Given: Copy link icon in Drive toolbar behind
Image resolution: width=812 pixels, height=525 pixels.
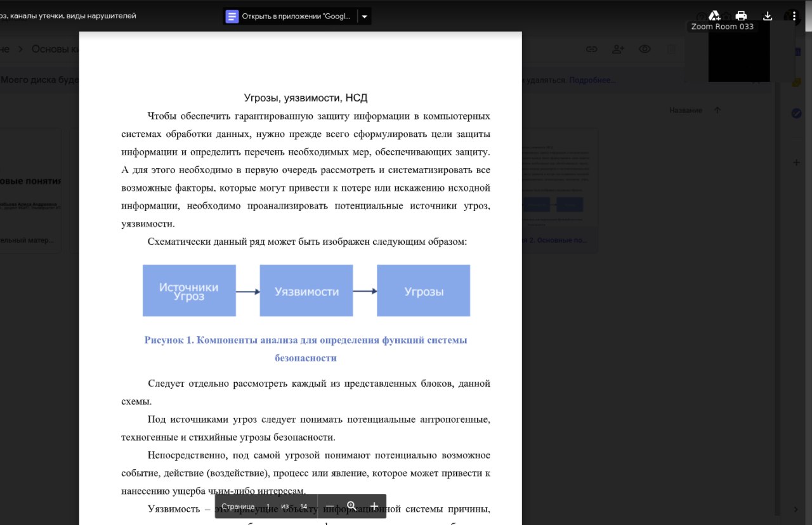Looking at the screenshot, I should [591, 49].
